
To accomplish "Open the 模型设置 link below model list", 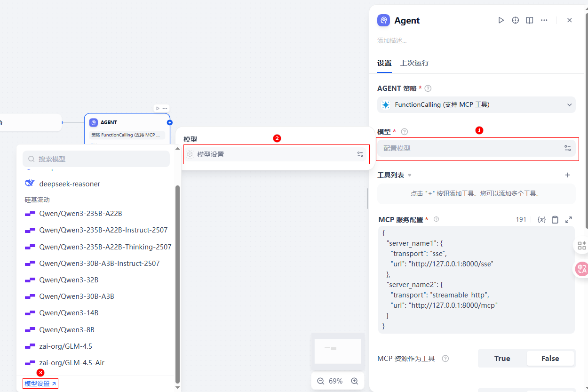I will click(40, 384).
